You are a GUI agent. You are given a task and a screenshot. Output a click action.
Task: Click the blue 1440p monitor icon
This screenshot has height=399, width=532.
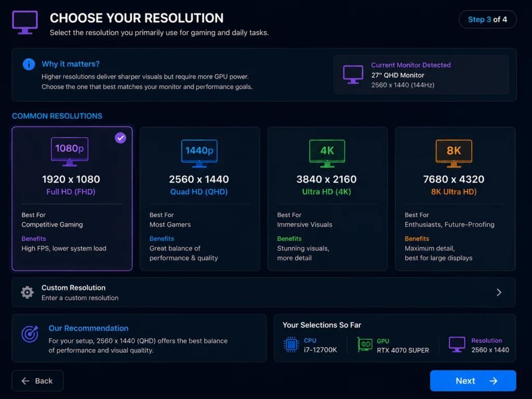point(199,153)
